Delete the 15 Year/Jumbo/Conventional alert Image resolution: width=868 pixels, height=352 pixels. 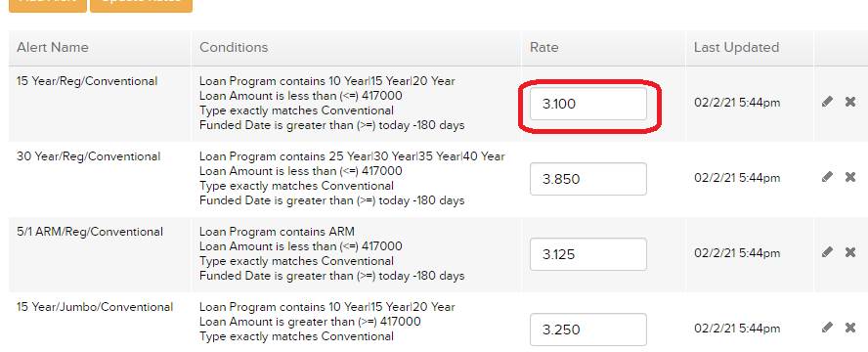(850, 328)
